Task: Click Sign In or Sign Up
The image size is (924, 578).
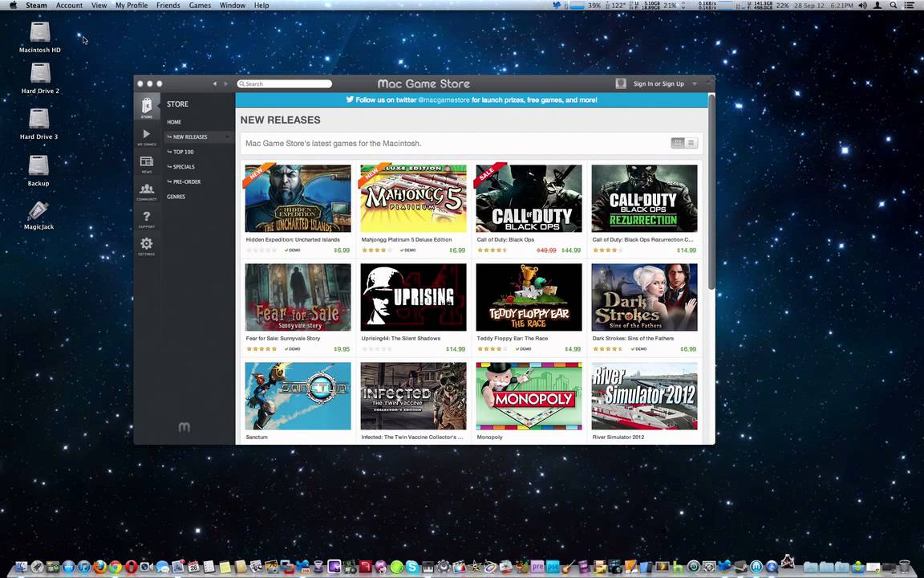Action: point(659,83)
